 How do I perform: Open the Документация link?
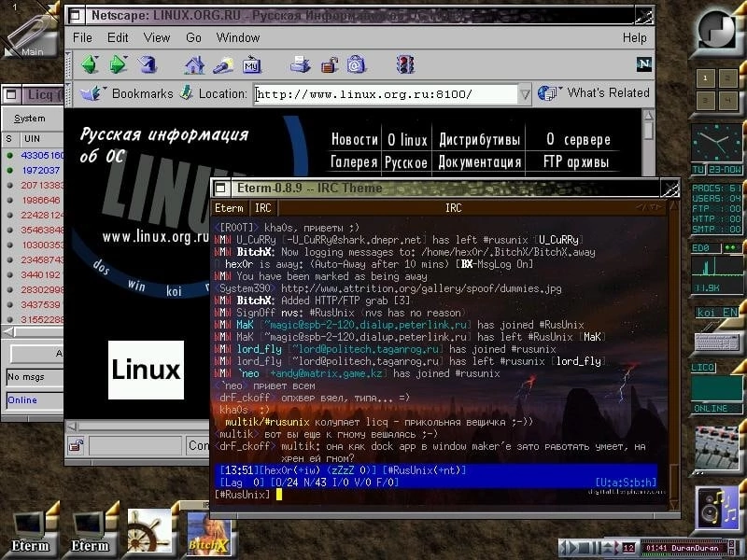pyautogui.click(x=479, y=162)
